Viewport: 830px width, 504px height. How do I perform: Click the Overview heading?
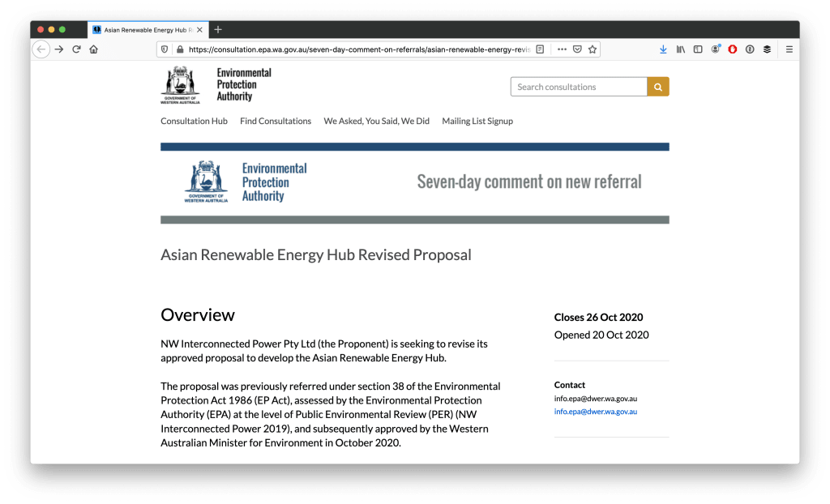click(198, 315)
